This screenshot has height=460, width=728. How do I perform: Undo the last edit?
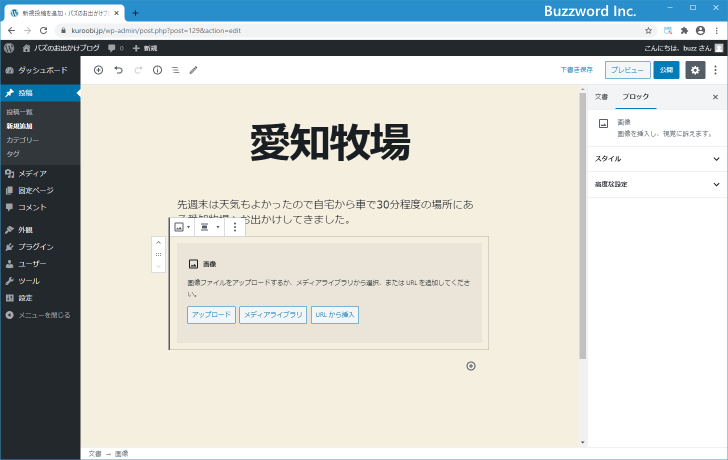tap(118, 70)
